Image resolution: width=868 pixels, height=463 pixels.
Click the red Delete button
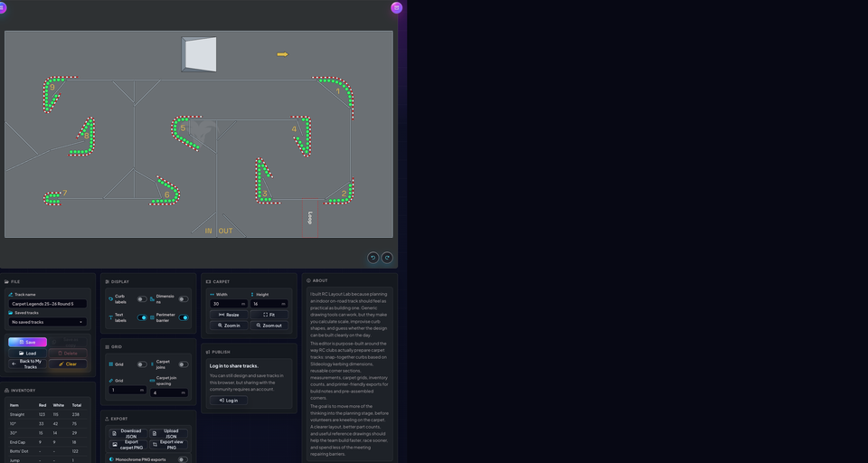click(x=68, y=354)
